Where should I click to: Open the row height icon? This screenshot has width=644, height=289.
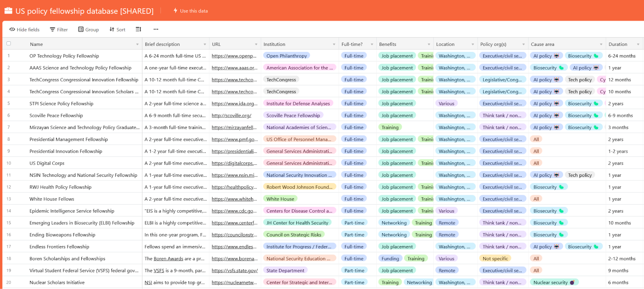click(x=138, y=29)
